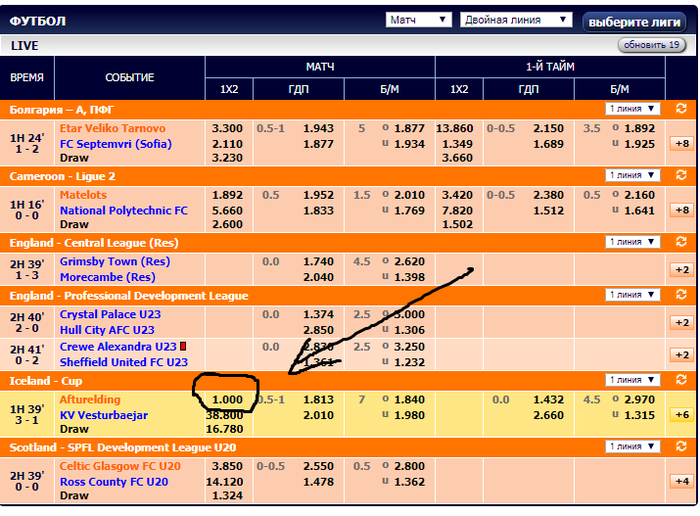Open Crystal Palace U23 link
The width and height of the screenshot is (700, 516).
[x=110, y=314]
